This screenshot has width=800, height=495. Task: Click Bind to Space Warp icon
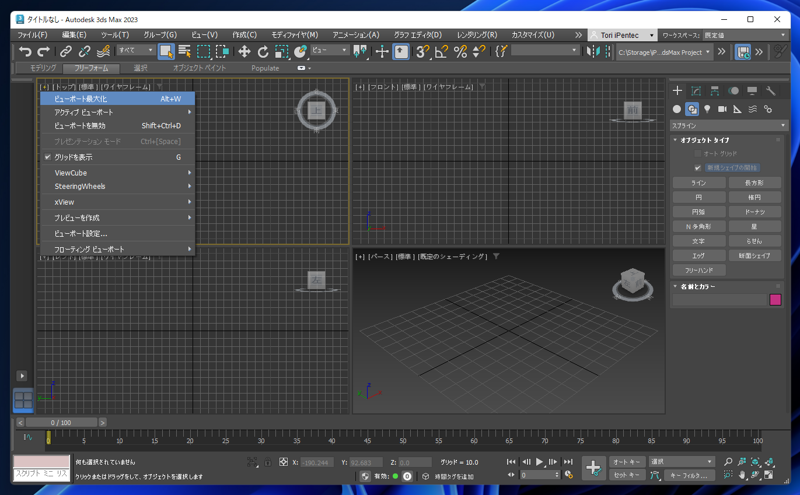click(x=103, y=52)
